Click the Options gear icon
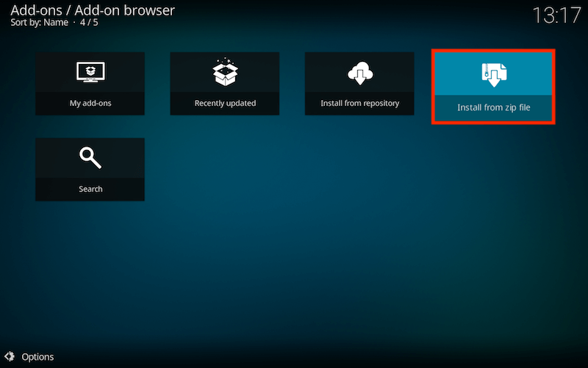Screen dimensions: 588x368 click(x=10, y=356)
